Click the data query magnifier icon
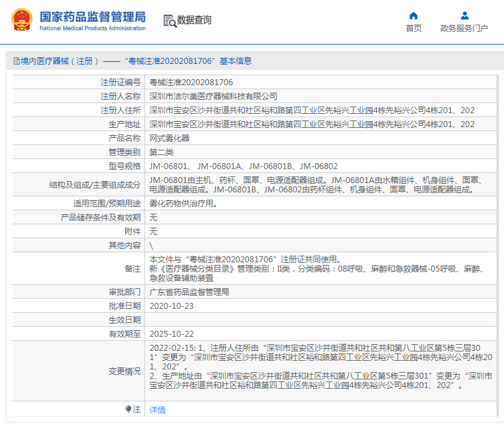This screenshot has width=504, height=430. click(x=170, y=21)
